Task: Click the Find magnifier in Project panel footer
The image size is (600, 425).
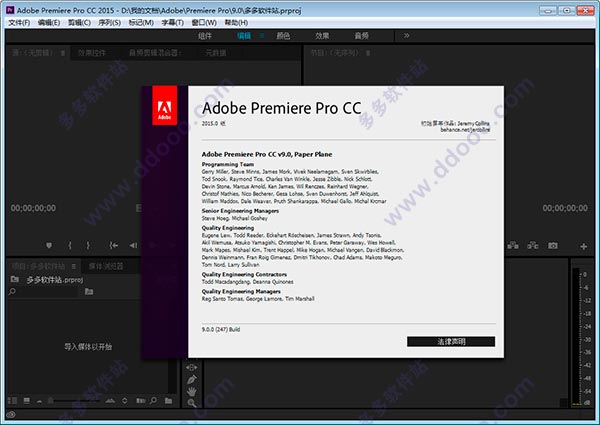Action: (153, 401)
